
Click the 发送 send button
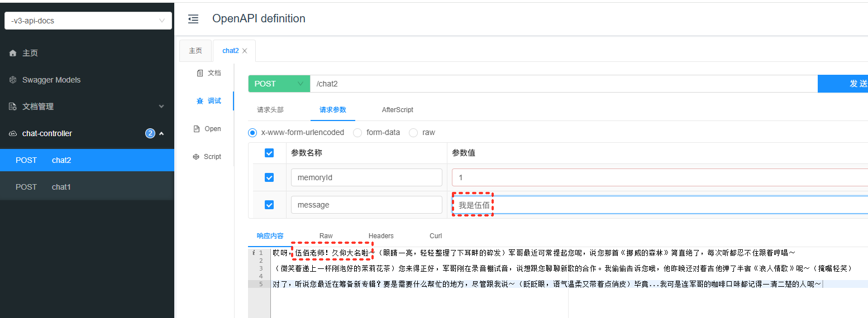click(843, 84)
